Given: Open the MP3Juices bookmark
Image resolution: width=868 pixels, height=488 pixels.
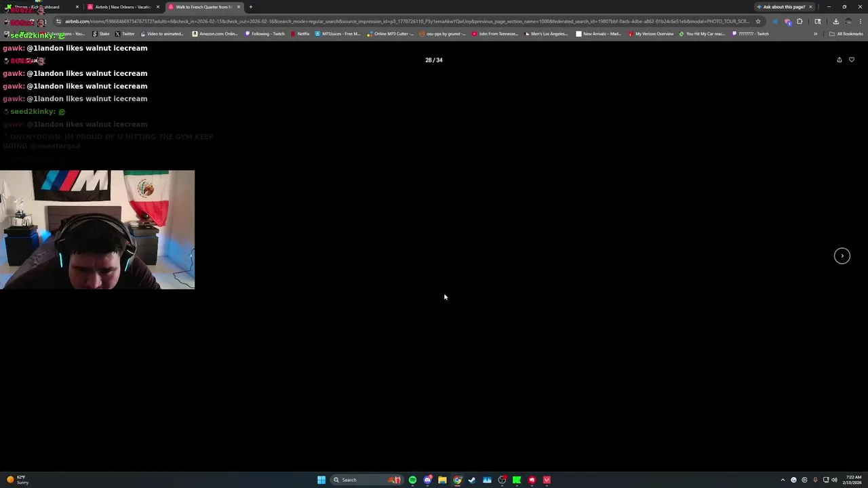Looking at the screenshot, I should tap(338, 34).
